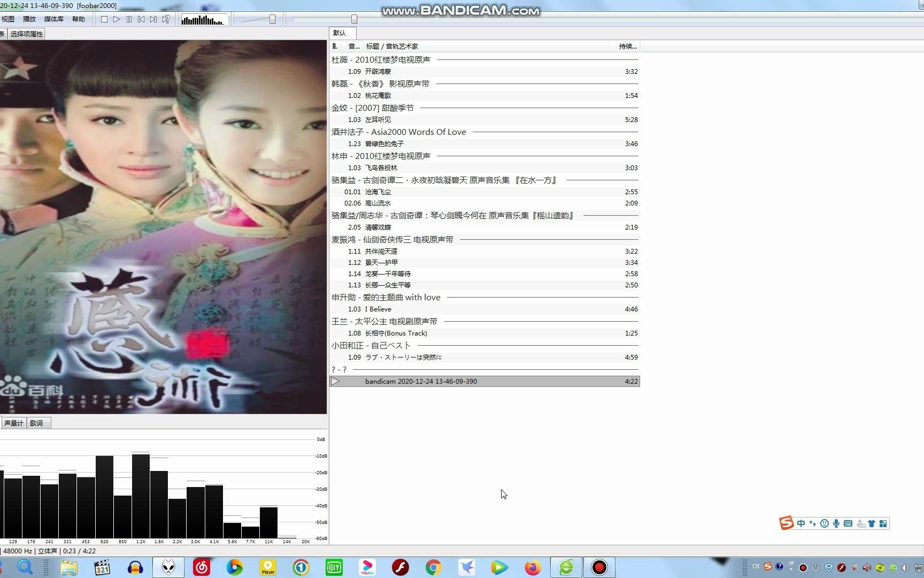
Task: Open the 播放 menu
Action: (29, 19)
